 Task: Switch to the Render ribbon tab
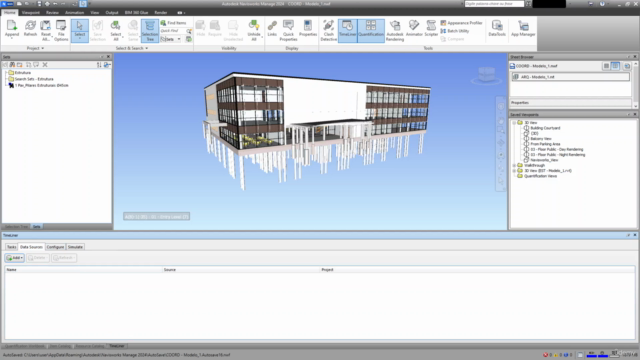click(160, 13)
